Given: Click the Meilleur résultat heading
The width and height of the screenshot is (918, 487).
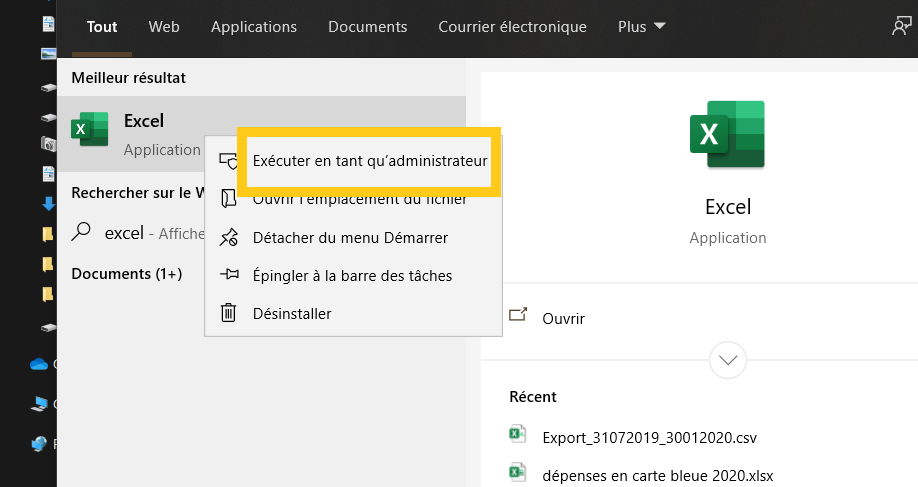Looking at the screenshot, I should coord(128,78).
